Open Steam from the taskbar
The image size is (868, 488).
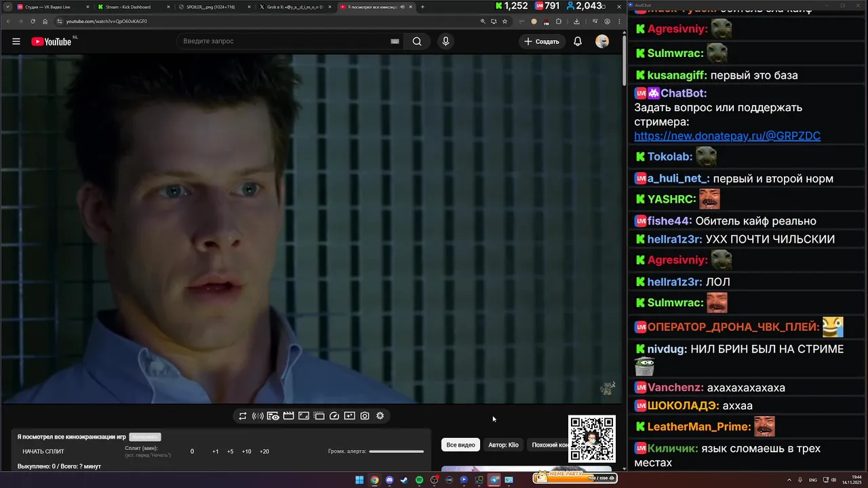[404, 480]
